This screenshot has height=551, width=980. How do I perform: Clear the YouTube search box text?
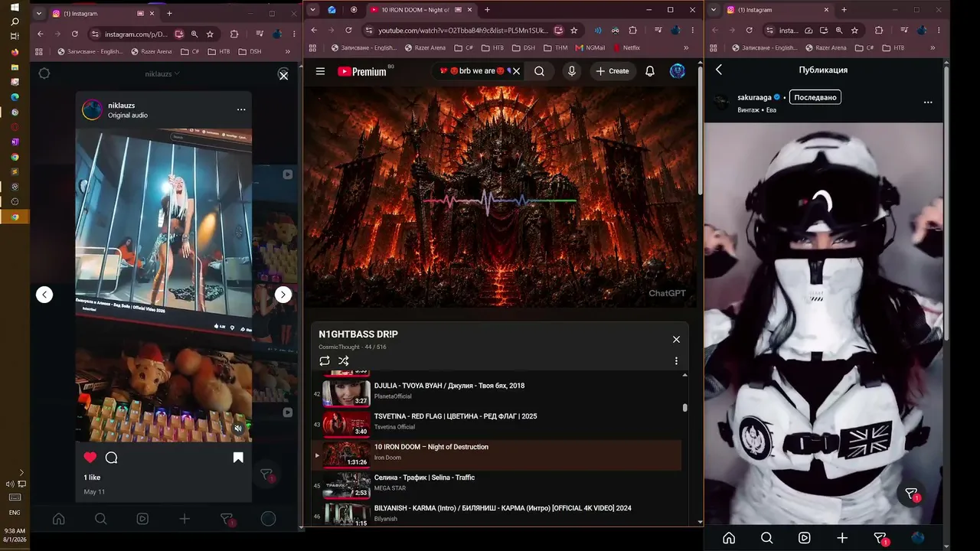click(516, 71)
